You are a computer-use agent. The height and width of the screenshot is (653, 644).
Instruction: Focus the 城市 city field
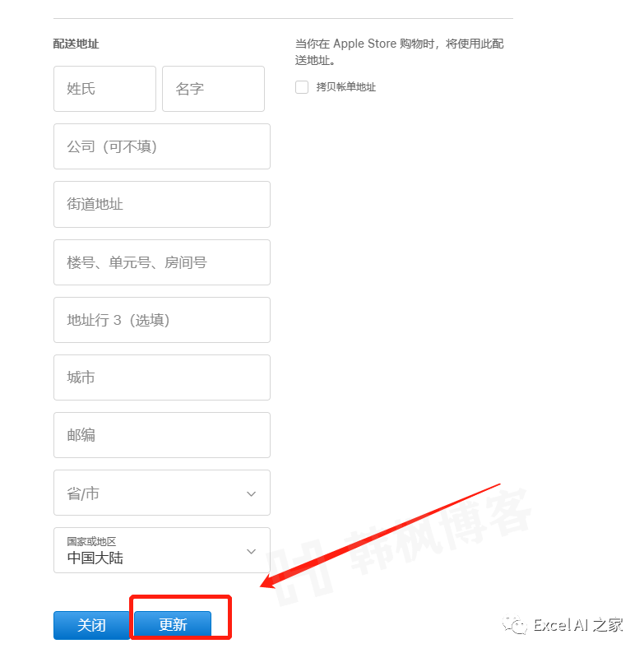pos(162,377)
